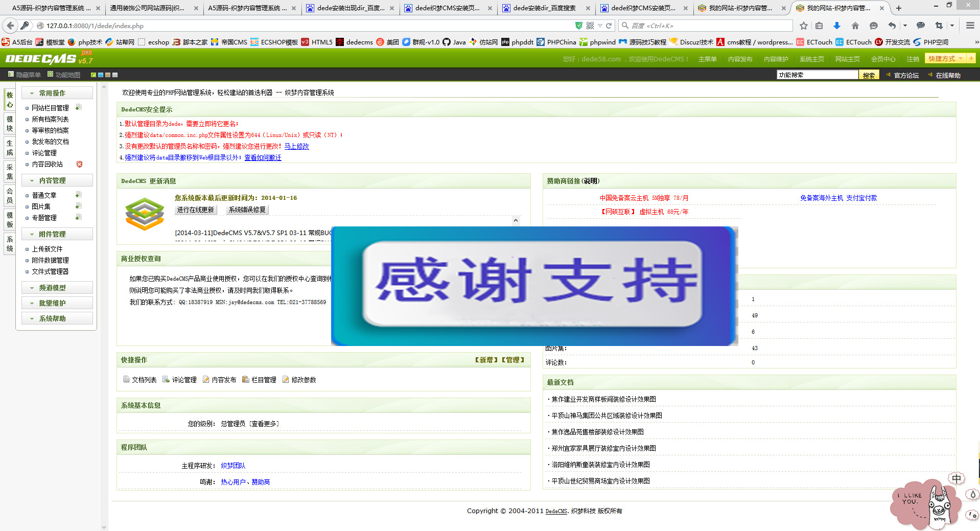980x531 pixels.
Task: Click the 百度 search box
Action: click(706, 26)
